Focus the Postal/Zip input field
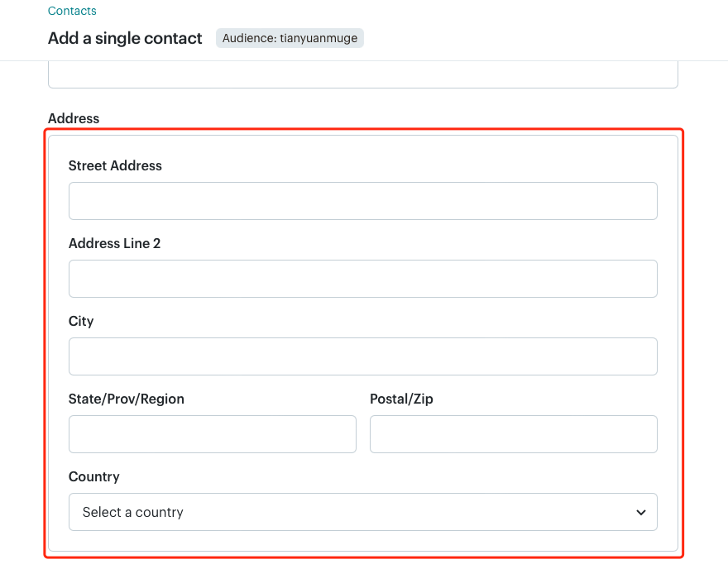 (514, 434)
